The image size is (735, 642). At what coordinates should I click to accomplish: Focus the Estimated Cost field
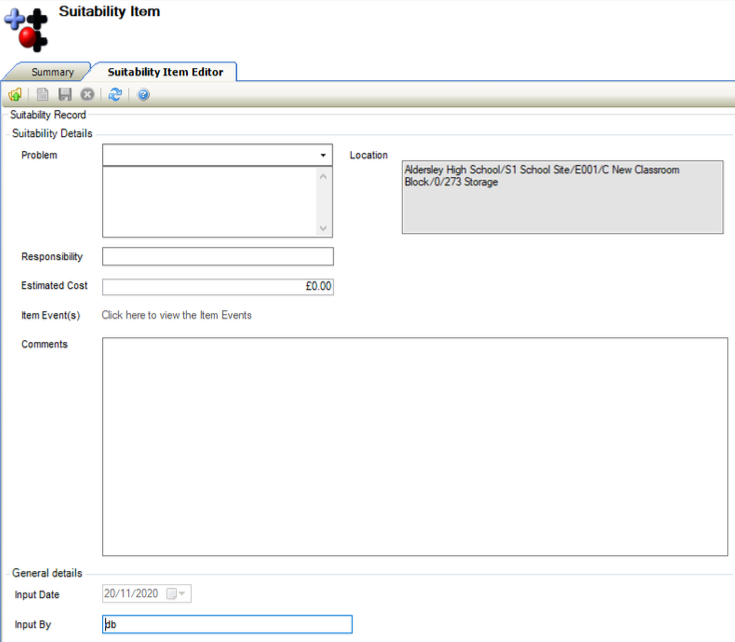click(217, 287)
